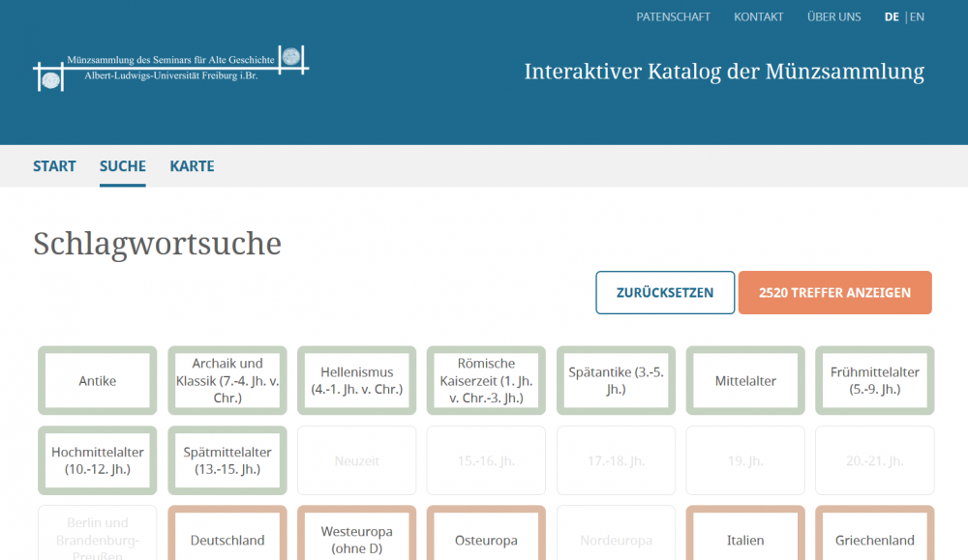Switch to the Start tab
The image size is (968, 560).
[x=54, y=166]
